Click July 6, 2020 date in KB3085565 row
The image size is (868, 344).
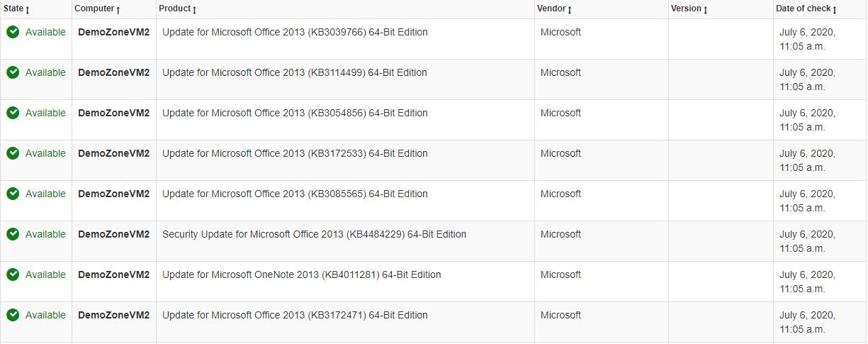(807, 201)
